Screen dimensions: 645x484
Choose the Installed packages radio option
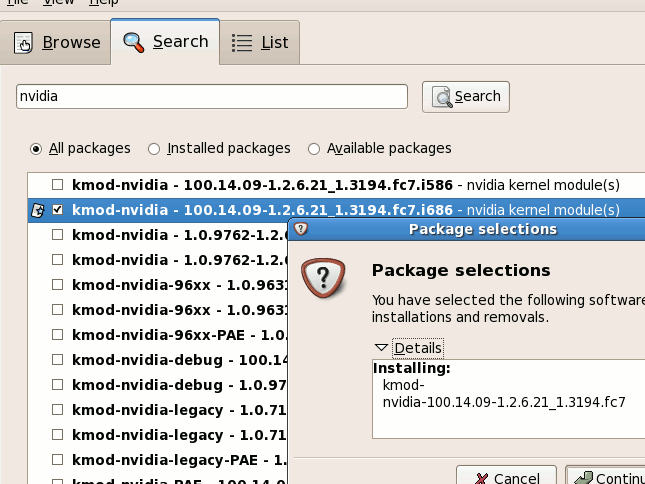(154, 149)
